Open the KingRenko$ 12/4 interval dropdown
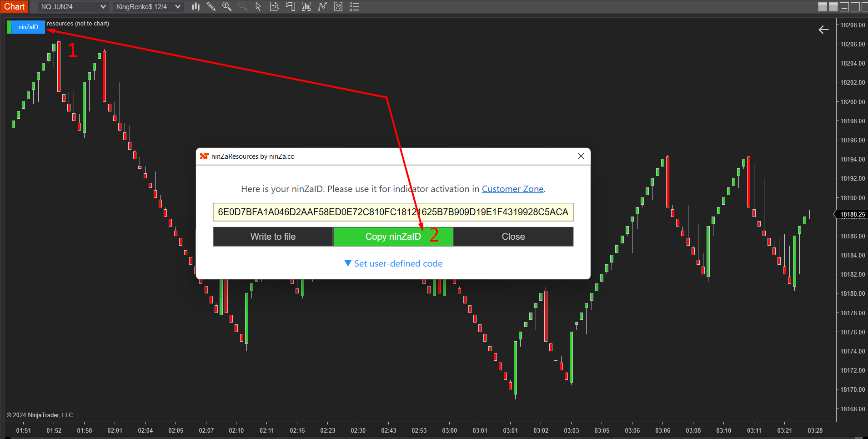 (x=148, y=7)
